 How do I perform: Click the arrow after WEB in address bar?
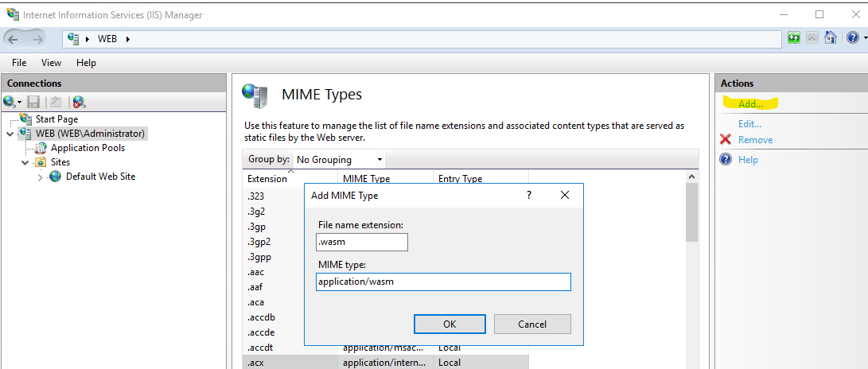(x=128, y=39)
